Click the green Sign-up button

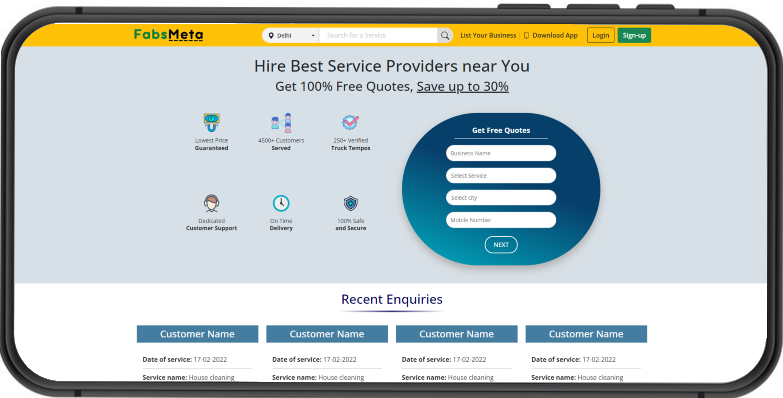pos(634,35)
